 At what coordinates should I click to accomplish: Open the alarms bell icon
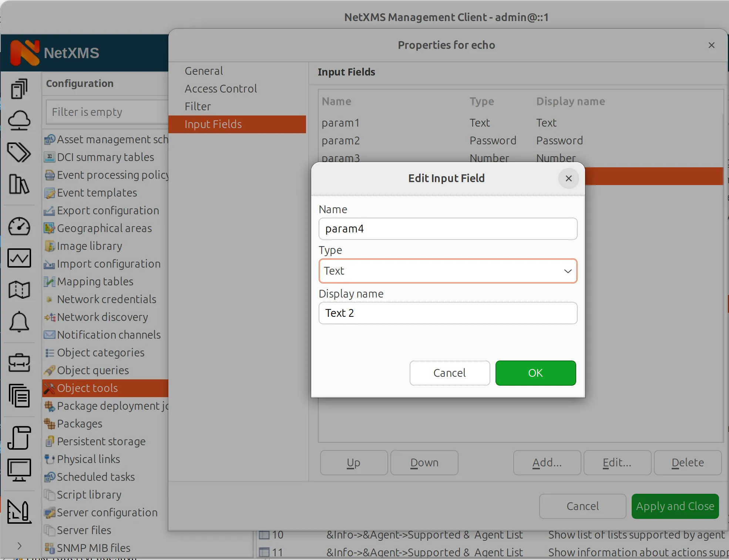click(x=19, y=322)
